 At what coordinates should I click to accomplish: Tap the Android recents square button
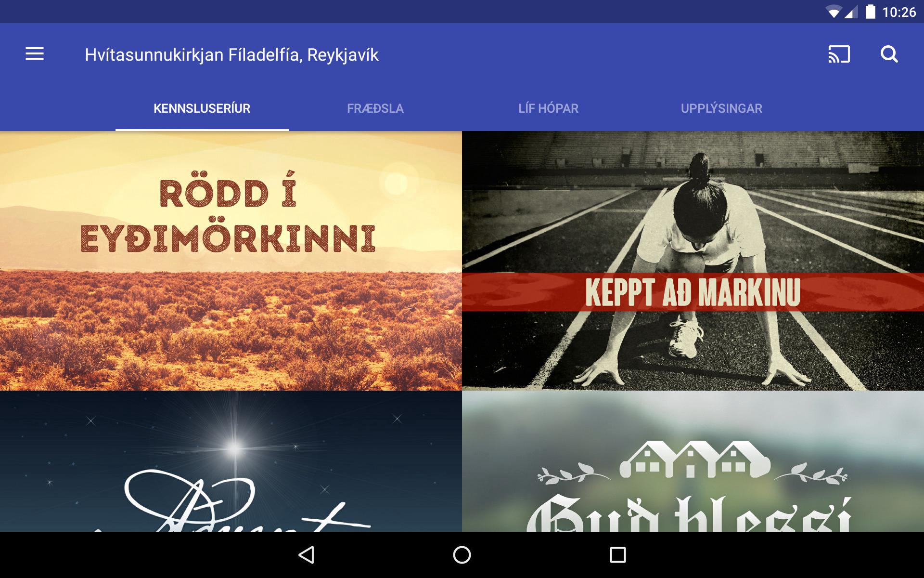pyautogui.click(x=617, y=555)
